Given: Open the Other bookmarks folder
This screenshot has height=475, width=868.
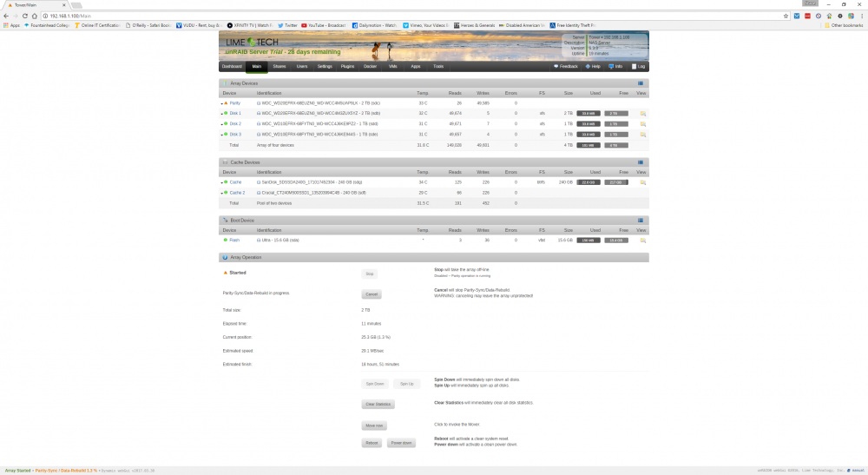Looking at the screenshot, I should pos(844,25).
